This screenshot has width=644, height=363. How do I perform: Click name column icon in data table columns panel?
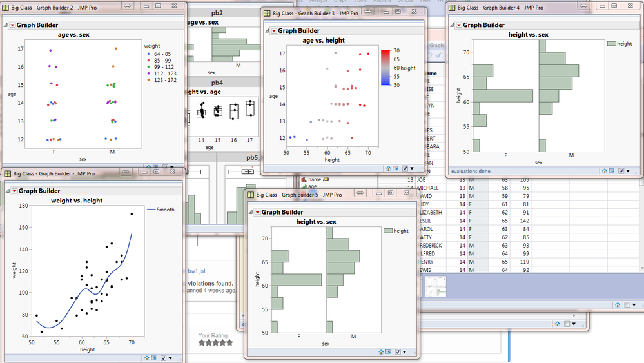click(x=304, y=179)
